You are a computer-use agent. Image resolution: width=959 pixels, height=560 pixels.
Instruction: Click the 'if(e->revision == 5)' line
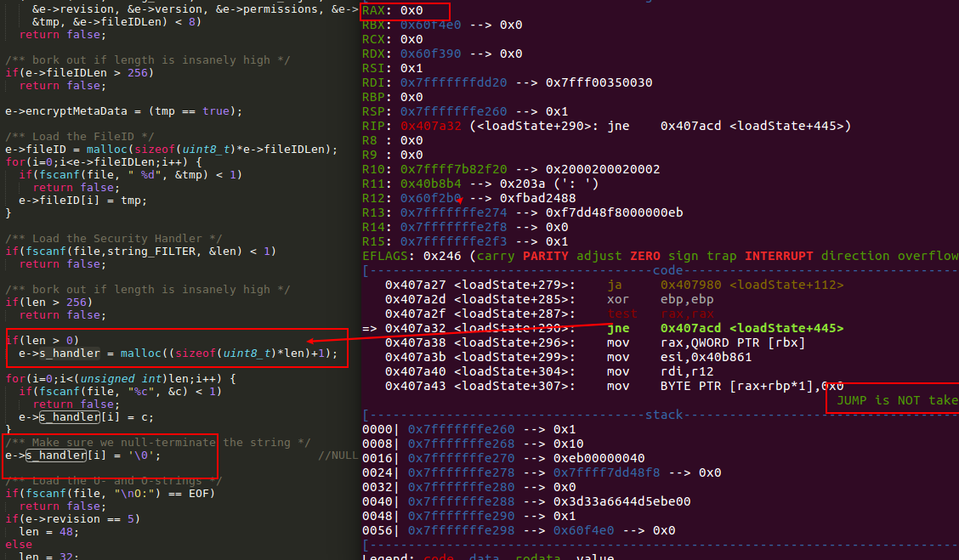73,518
